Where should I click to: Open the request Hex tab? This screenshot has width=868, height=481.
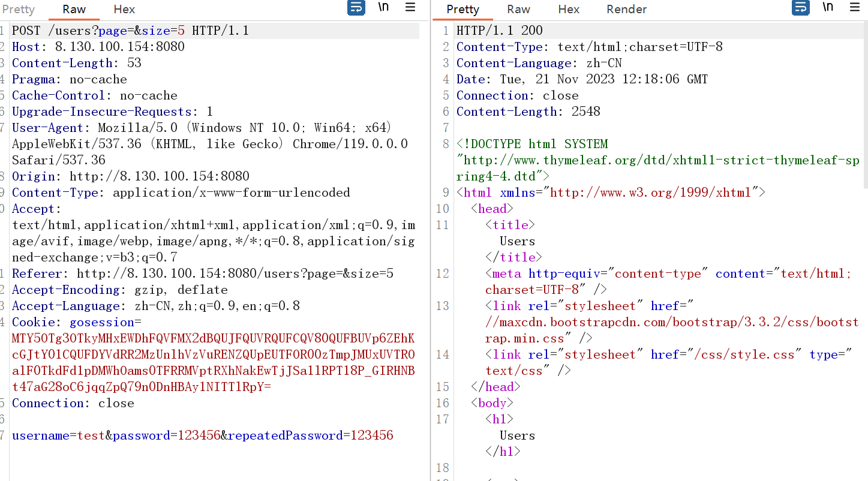coord(124,9)
